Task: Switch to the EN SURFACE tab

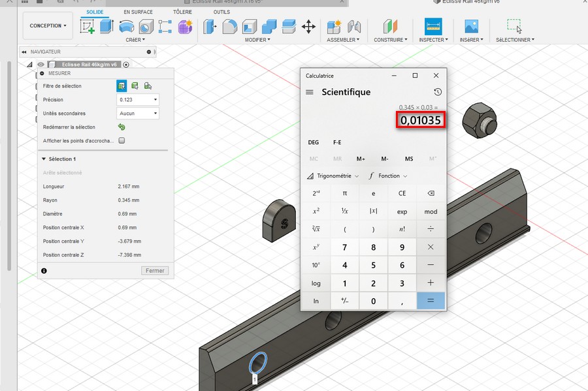Action: pos(138,12)
